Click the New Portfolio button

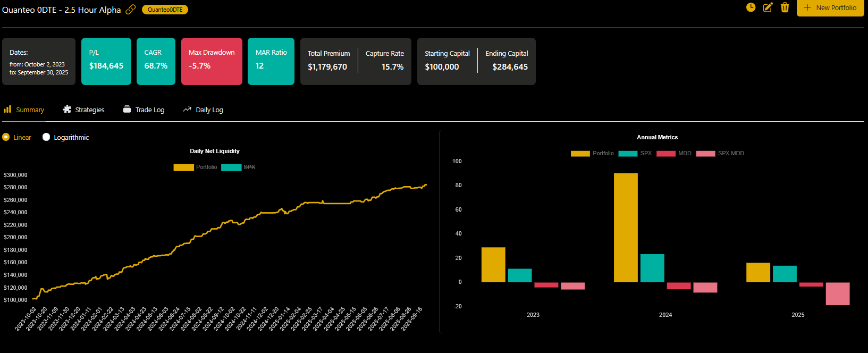coord(830,8)
